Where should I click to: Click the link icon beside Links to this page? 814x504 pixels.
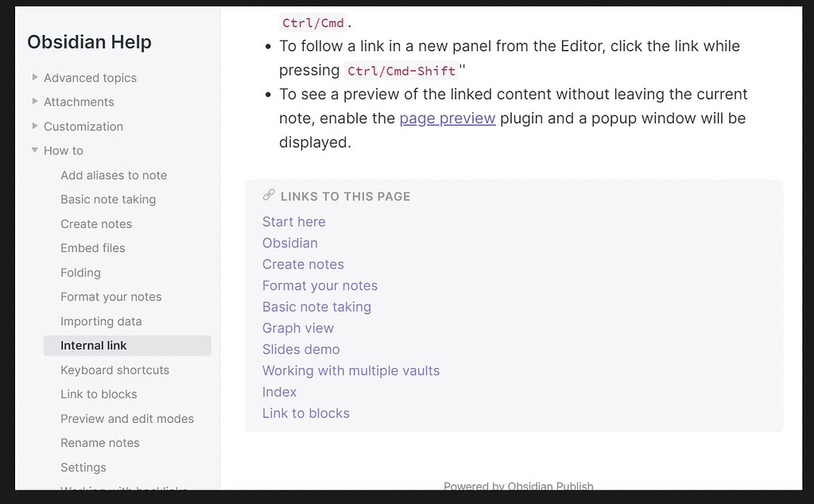pos(269,196)
